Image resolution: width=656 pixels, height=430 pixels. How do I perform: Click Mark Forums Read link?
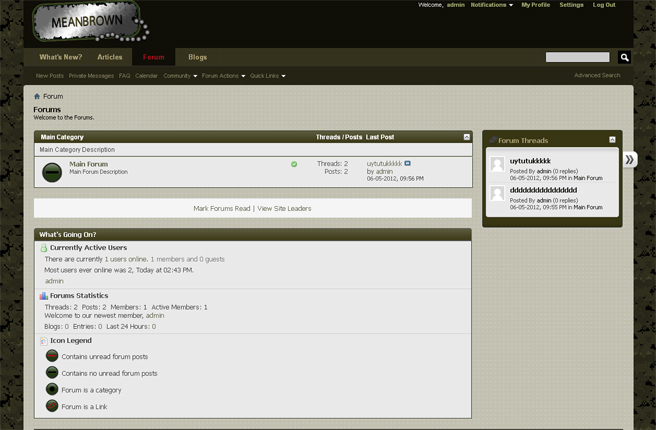tap(221, 208)
